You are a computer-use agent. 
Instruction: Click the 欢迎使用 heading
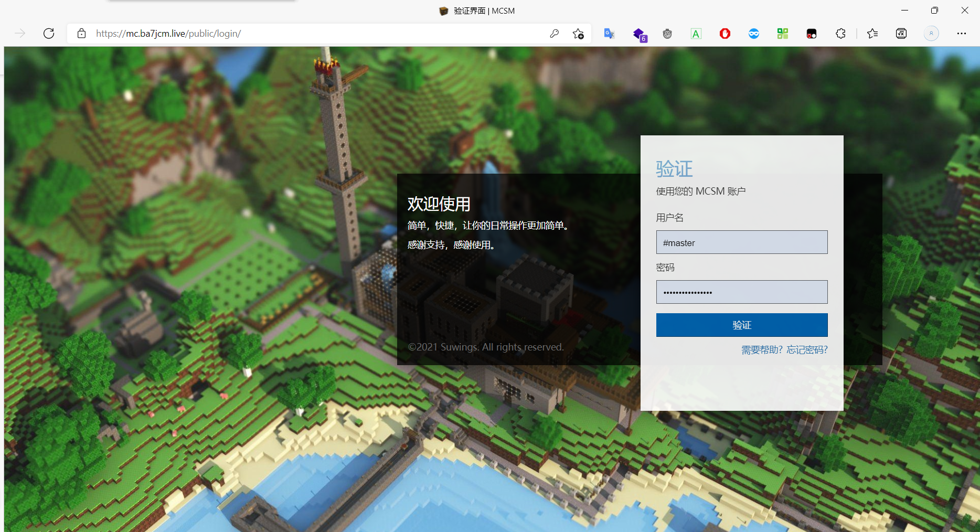tap(439, 204)
